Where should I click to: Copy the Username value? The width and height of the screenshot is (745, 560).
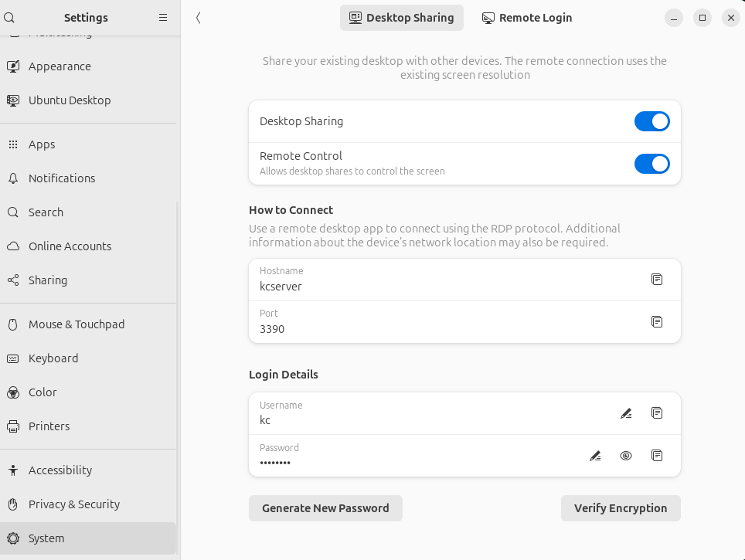(x=657, y=413)
